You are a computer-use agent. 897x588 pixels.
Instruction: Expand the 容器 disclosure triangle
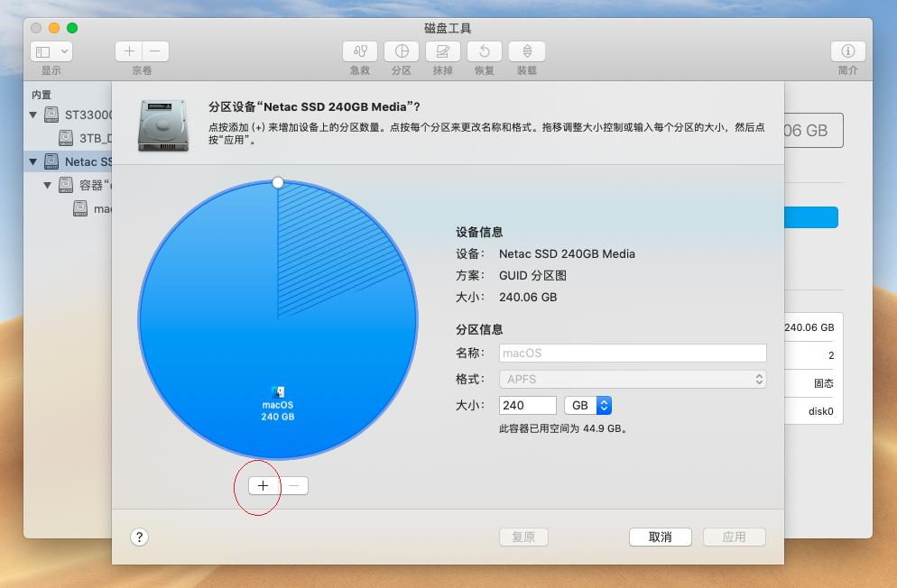click(x=48, y=185)
